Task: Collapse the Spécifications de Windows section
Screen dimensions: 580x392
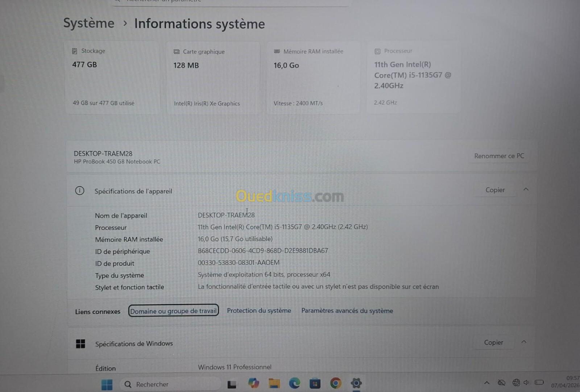Action: tap(524, 342)
